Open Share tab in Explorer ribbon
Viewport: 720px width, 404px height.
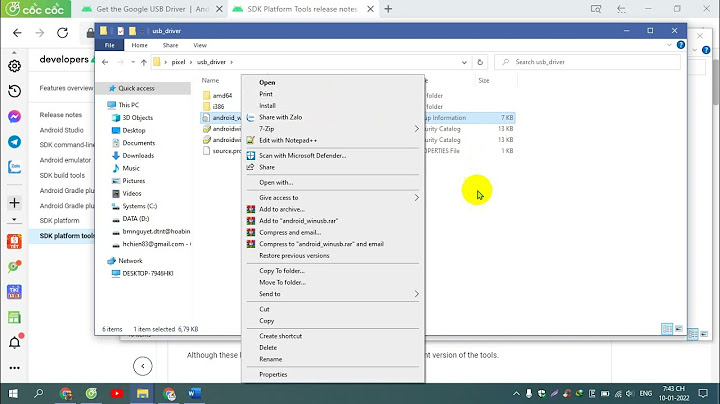[170, 45]
